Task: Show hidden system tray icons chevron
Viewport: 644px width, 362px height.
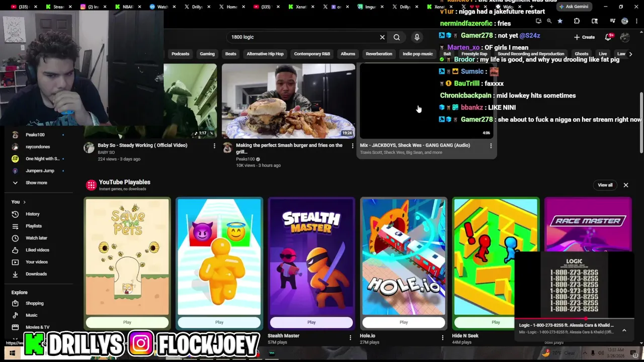Action: 586,353
